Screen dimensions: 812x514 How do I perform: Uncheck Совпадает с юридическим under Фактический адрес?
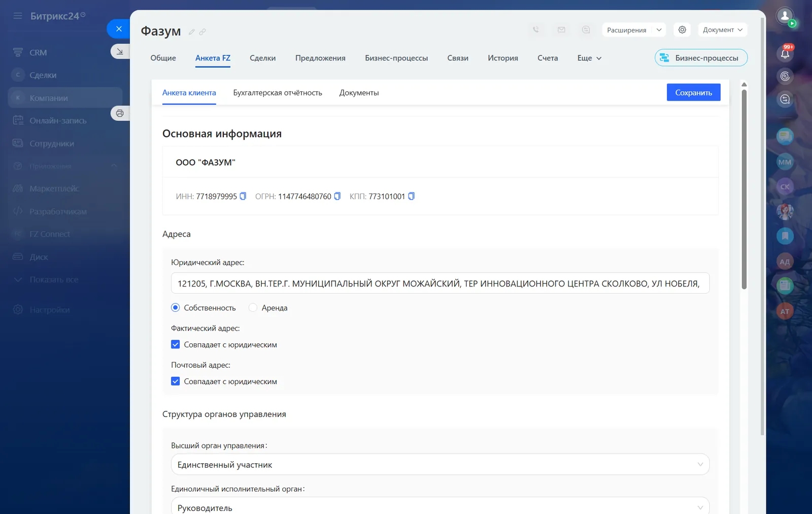pyautogui.click(x=176, y=345)
